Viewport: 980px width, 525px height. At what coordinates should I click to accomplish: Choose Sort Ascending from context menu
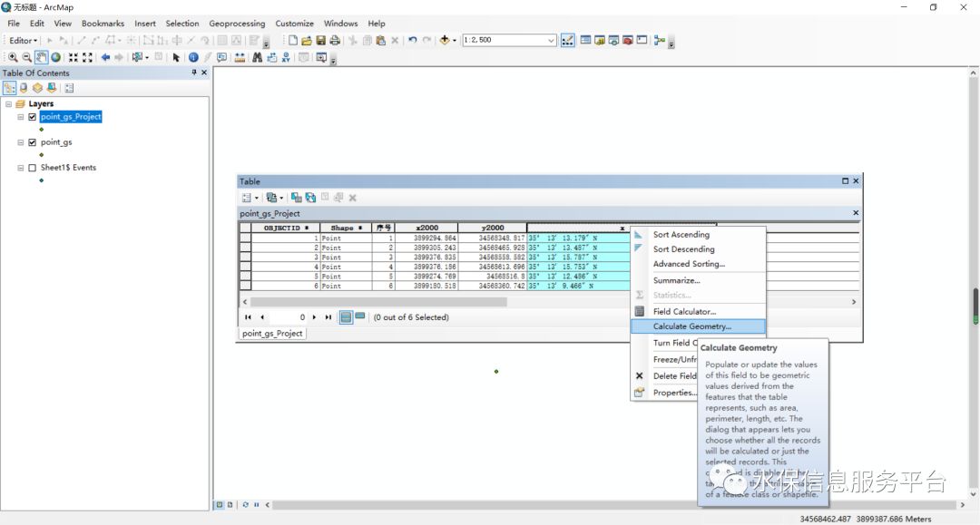click(698, 235)
